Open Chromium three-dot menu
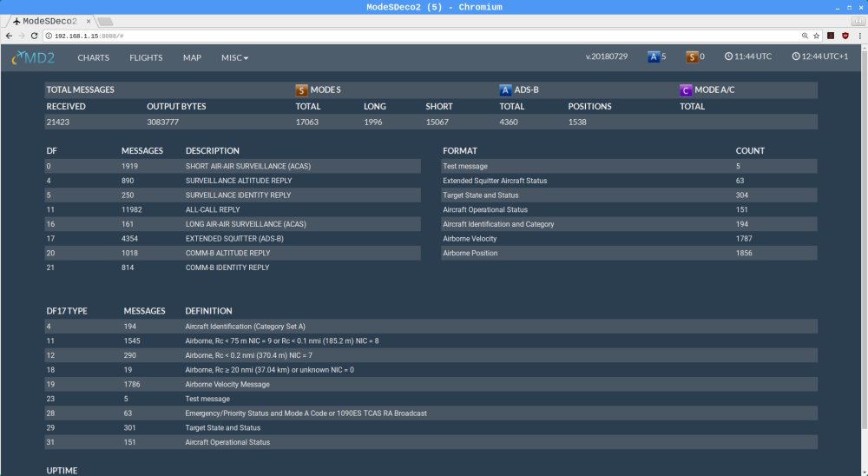This screenshot has width=868, height=476. click(x=859, y=36)
